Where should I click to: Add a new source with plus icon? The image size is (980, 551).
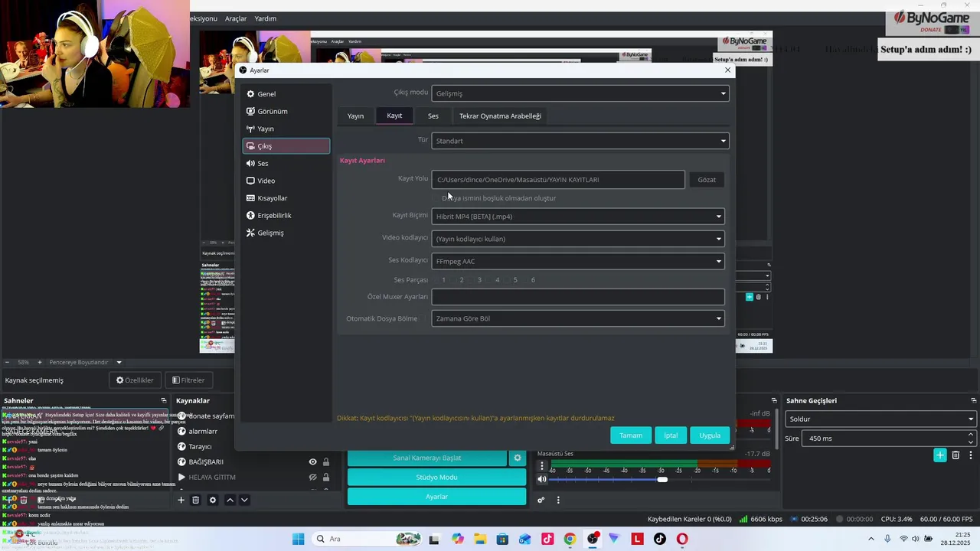pos(181,500)
